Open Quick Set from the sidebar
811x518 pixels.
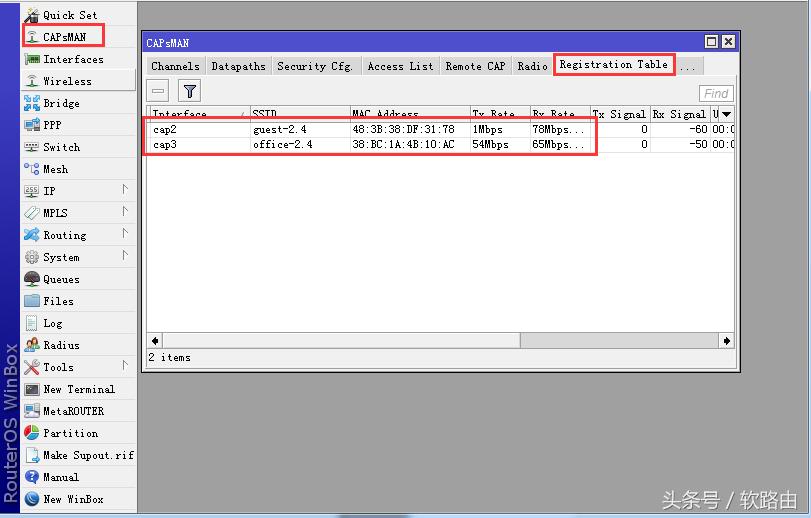point(69,15)
